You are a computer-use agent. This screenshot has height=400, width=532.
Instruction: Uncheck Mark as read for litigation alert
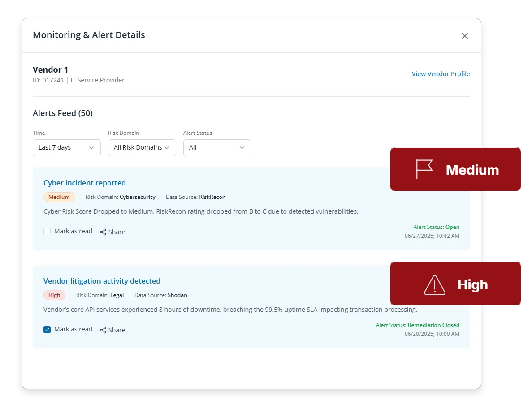click(x=47, y=330)
